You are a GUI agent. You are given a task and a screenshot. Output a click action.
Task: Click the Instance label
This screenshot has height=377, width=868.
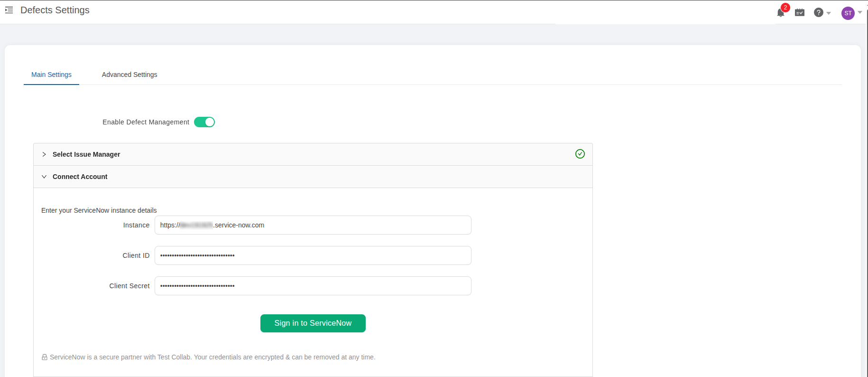(x=136, y=225)
